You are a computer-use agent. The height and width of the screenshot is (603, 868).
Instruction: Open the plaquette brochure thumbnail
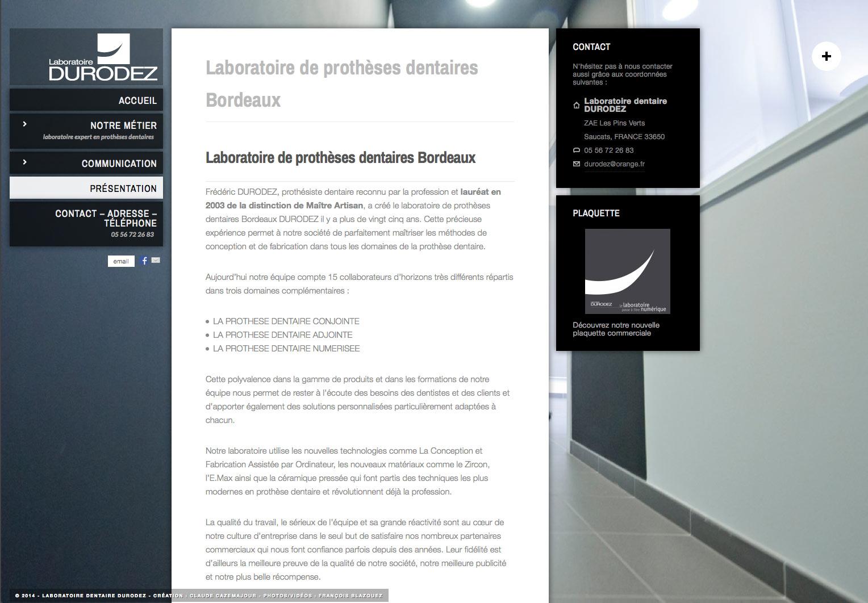coord(628,271)
